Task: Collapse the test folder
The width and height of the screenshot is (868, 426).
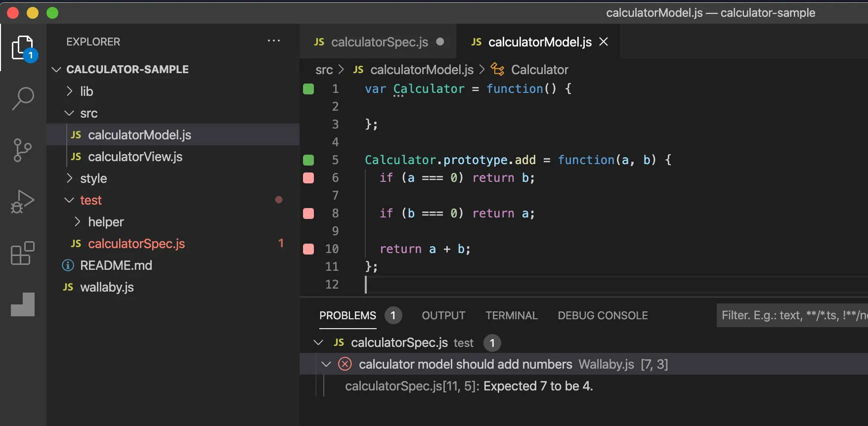Action: [x=69, y=200]
